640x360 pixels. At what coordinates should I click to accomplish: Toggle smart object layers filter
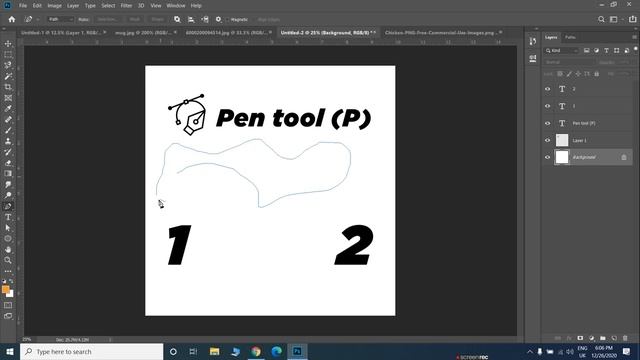pyautogui.click(x=626, y=51)
